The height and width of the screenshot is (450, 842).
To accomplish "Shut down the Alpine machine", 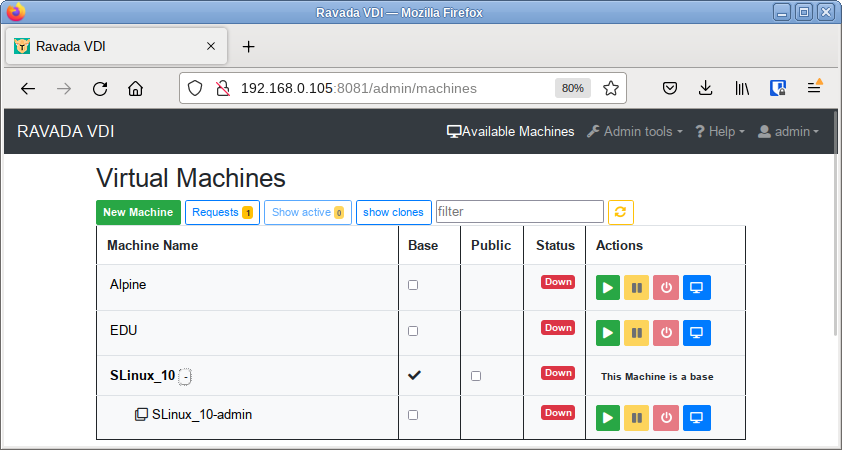I will click(666, 287).
